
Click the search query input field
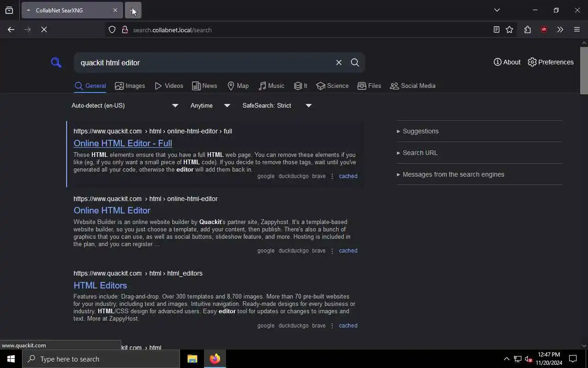204,63
